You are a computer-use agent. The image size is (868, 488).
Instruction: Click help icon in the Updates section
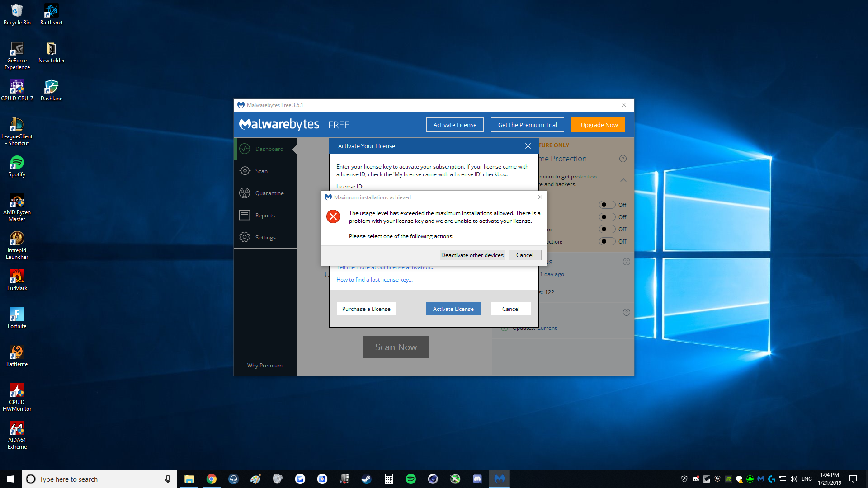[627, 312]
